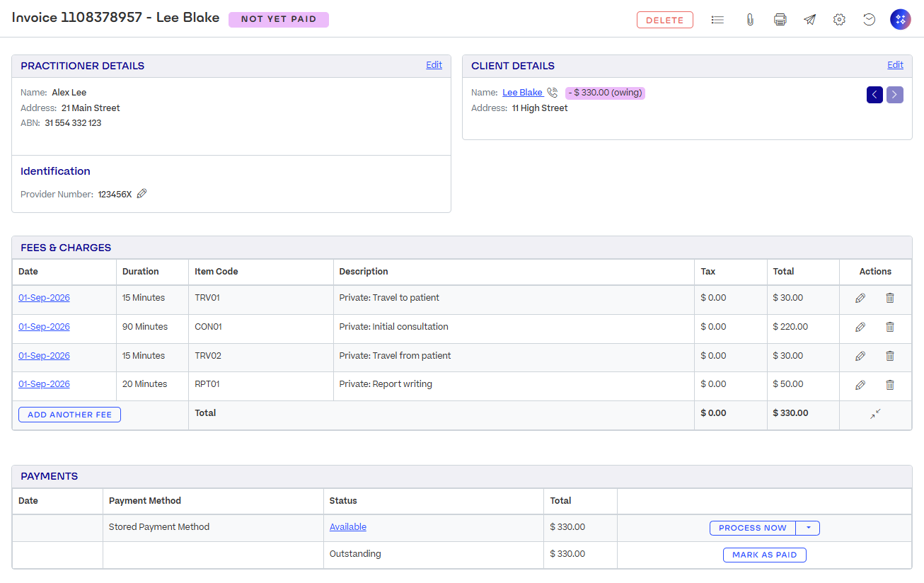Delete the Travel to patient fee
This screenshot has width=924, height=583.
click(x=890, y=299)
